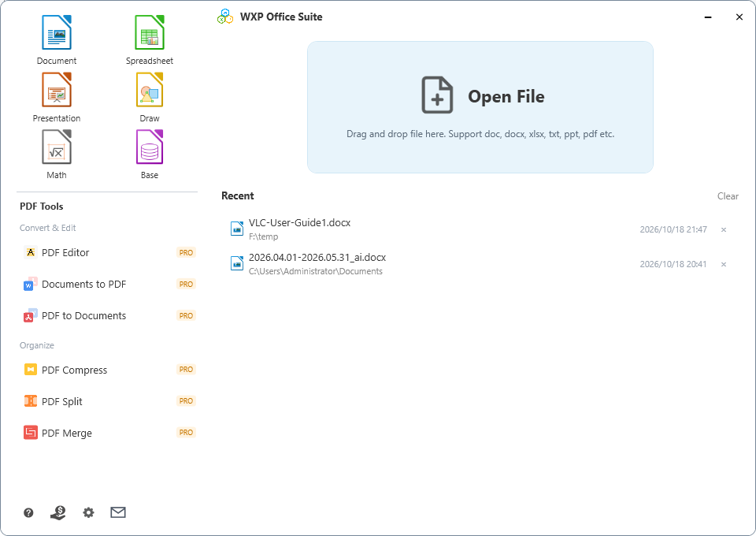
Task: Click the 2026.04.01-2026.05.31_ai.docx file icon
Action: (237, 263)
